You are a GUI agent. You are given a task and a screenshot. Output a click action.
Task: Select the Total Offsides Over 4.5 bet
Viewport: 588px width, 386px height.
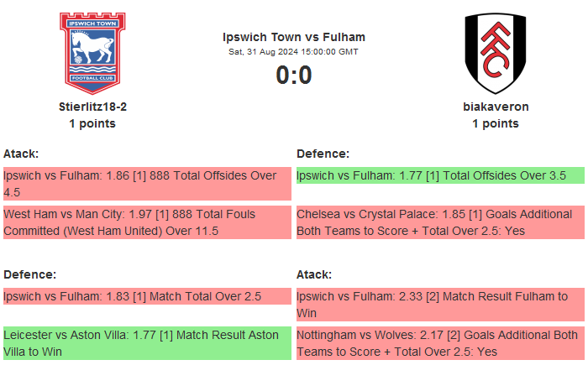[146, 184]
